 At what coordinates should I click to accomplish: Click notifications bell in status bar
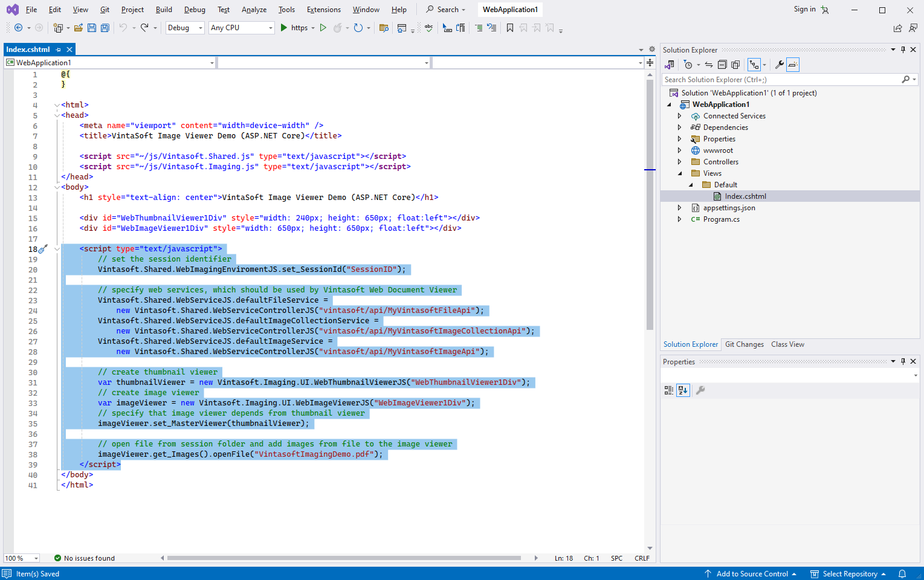(902, 574)
